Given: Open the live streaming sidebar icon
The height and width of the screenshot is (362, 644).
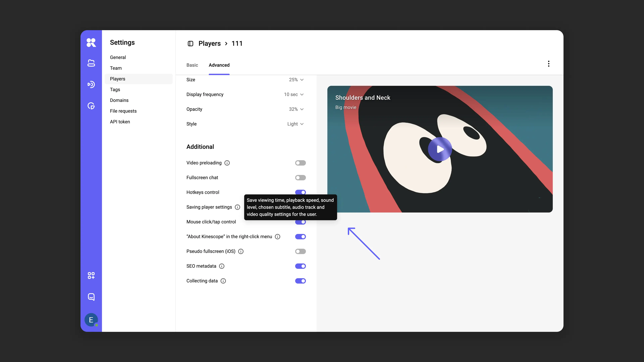Looking at the screenshot, I should (x=91, y=84).
